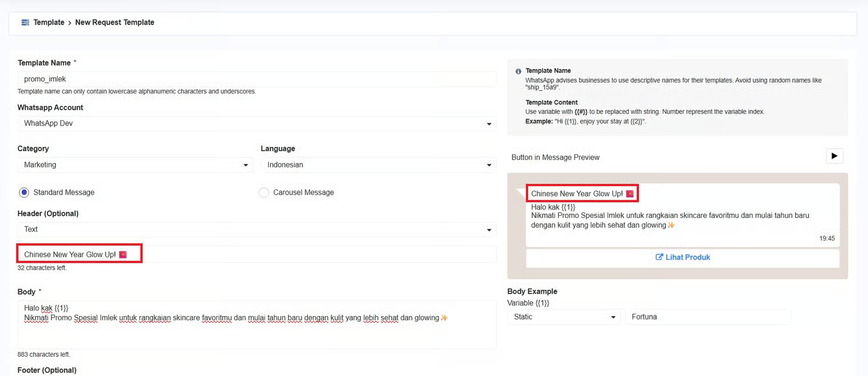Click New Request Template breadcrumb item
This screenshot has width=868, height=376.
(x=115, y=23)
